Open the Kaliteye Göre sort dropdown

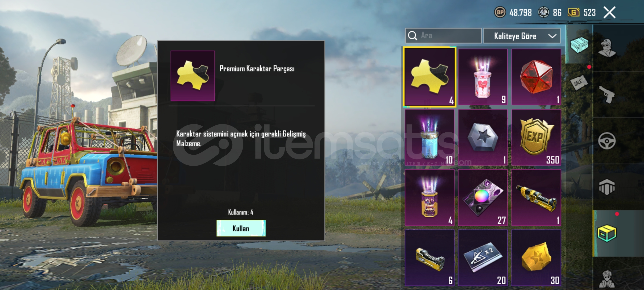(522, 36)
